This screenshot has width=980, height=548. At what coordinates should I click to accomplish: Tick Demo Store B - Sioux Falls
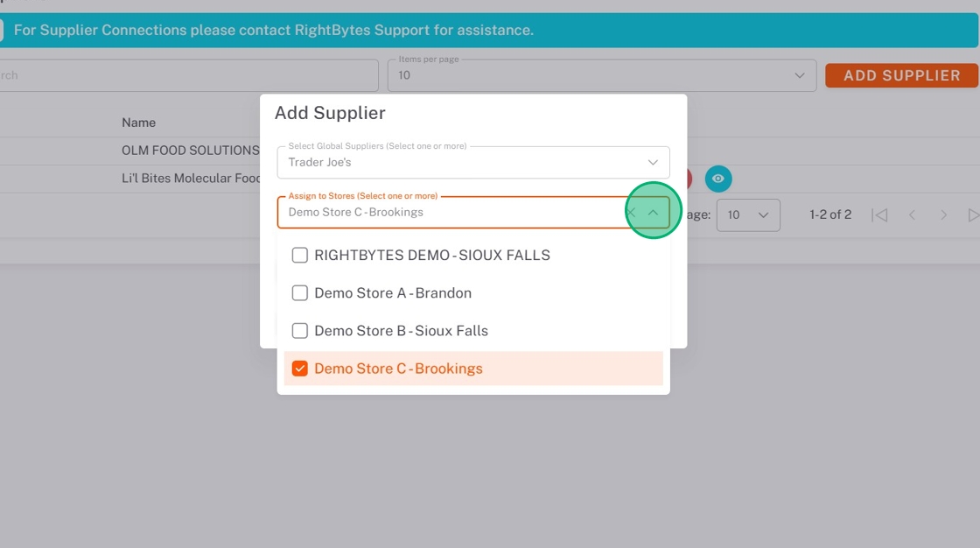300,331
